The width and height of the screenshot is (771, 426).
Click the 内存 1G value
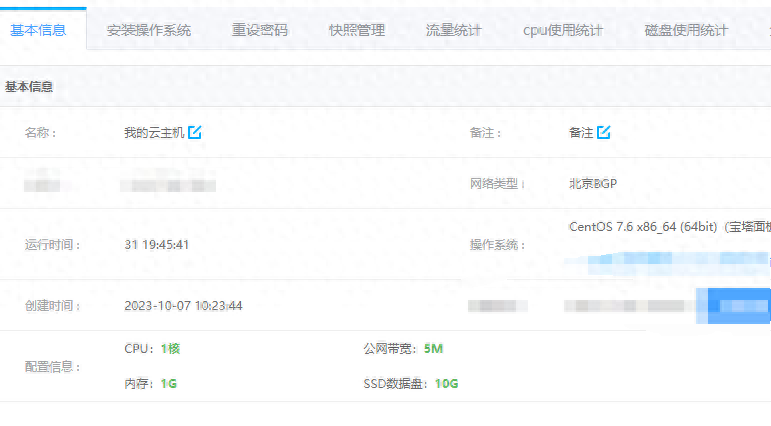click(x=168, y=384)
